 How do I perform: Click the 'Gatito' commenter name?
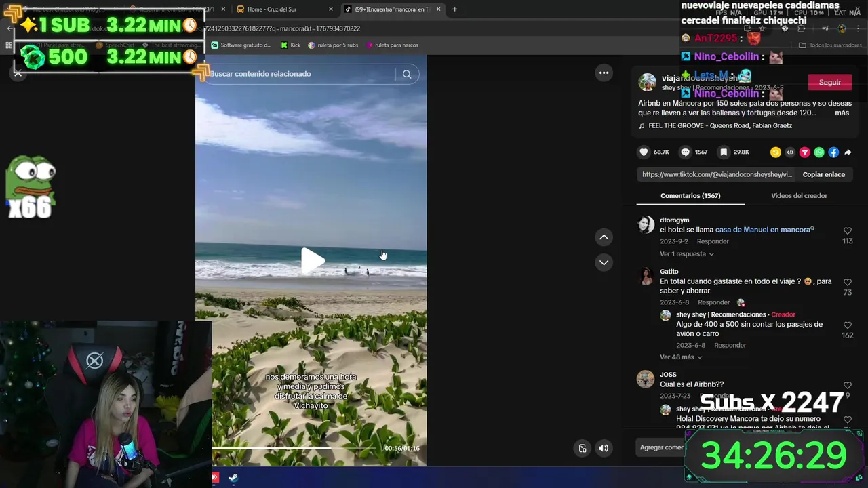[x=669, y=272]
